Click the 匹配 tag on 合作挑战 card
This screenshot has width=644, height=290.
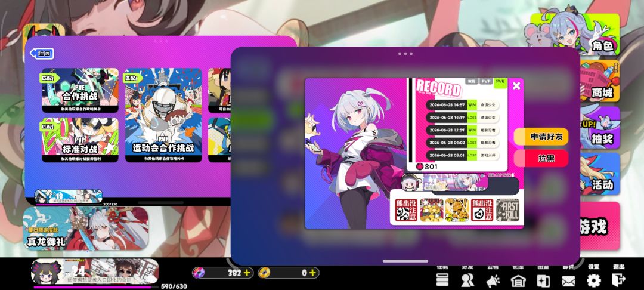(49, 77)
